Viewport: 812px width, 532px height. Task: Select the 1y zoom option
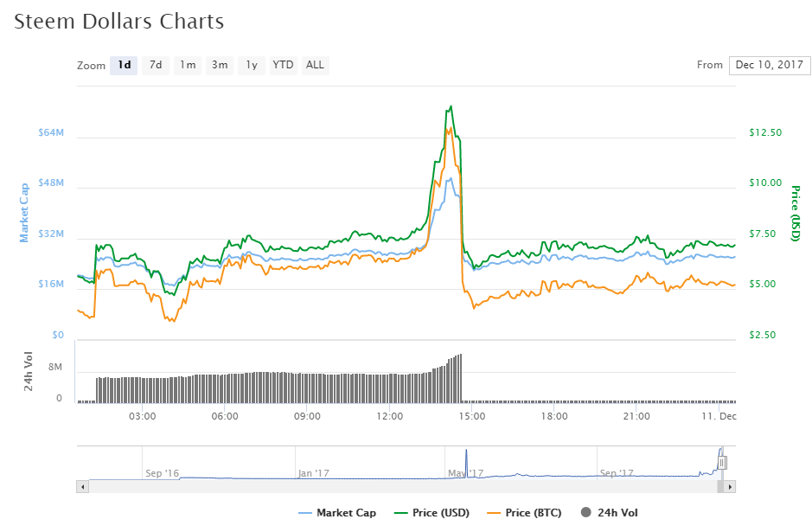pyautogui.click(x=252, y=65)
